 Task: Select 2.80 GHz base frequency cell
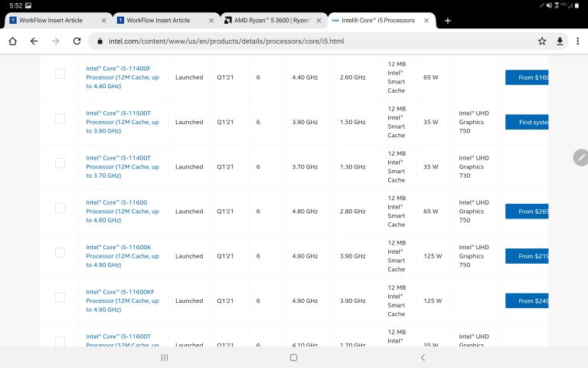point(352,212)
